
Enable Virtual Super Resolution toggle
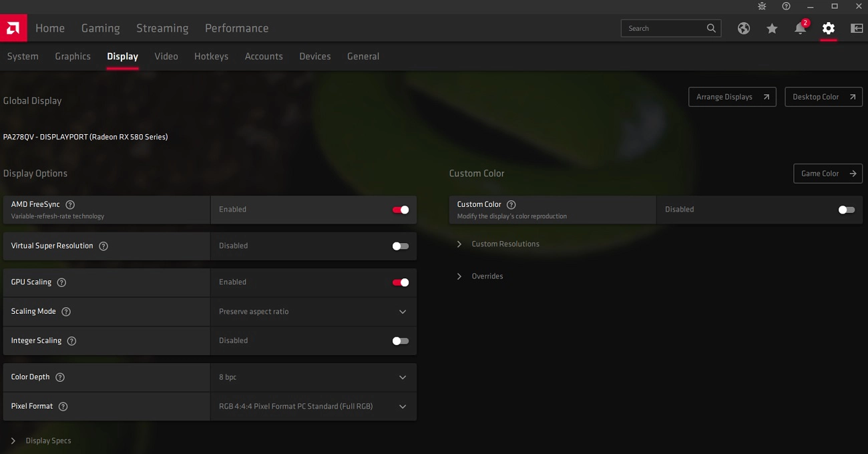[x=401, y=246]
